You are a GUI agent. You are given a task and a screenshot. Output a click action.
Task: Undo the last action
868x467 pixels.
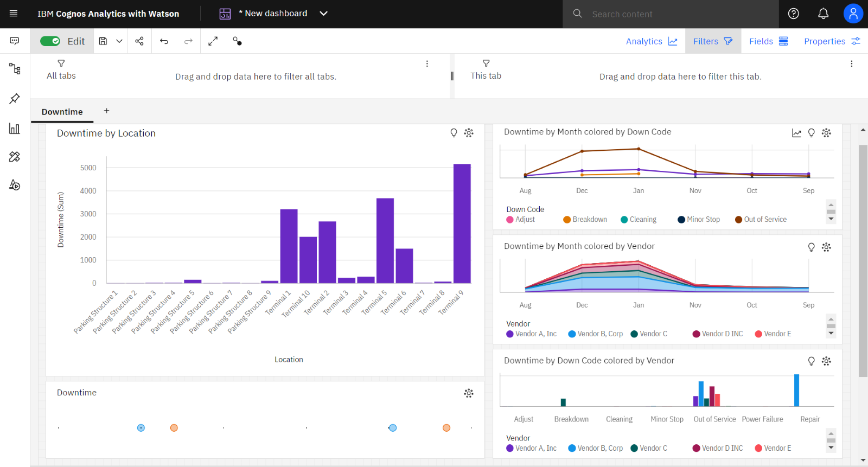[x=164, y=41]
